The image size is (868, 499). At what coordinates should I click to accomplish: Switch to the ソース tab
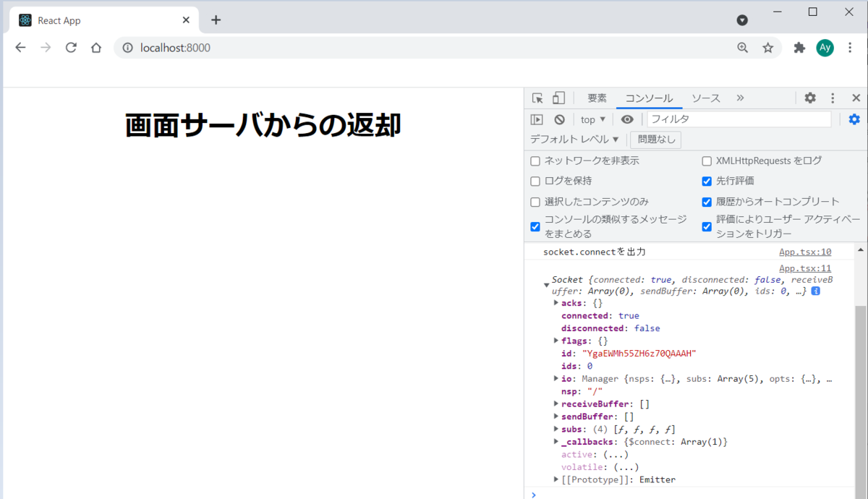705,97
